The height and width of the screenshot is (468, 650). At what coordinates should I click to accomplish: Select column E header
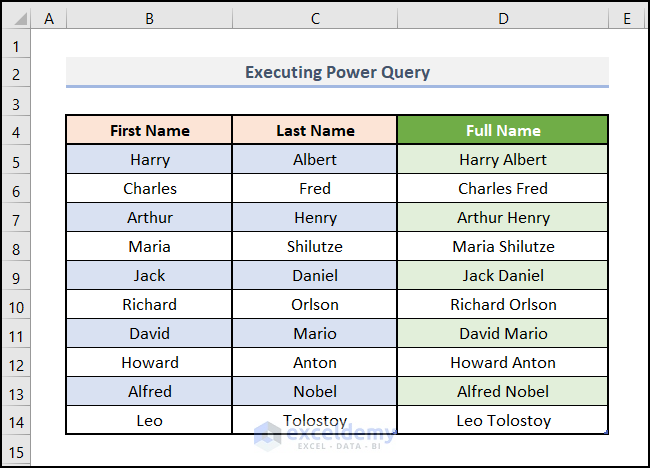[626, 18]
